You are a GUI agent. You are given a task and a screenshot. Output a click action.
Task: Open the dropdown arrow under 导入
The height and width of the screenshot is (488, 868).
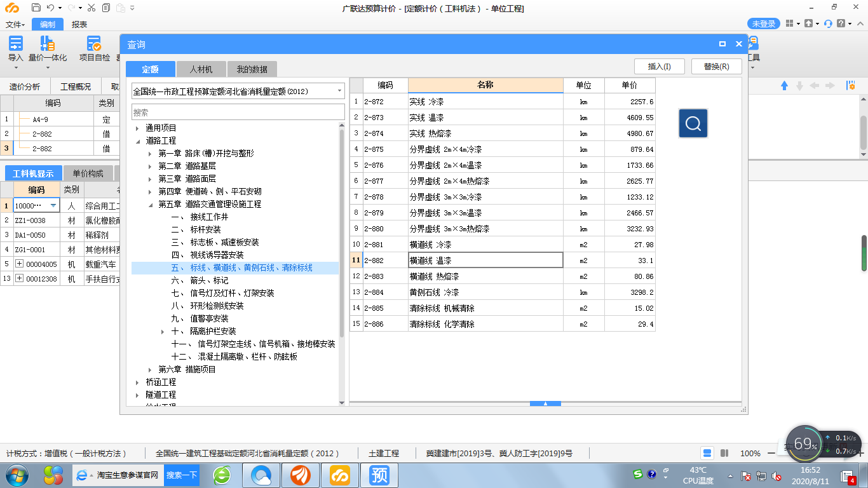pos(15,67)
